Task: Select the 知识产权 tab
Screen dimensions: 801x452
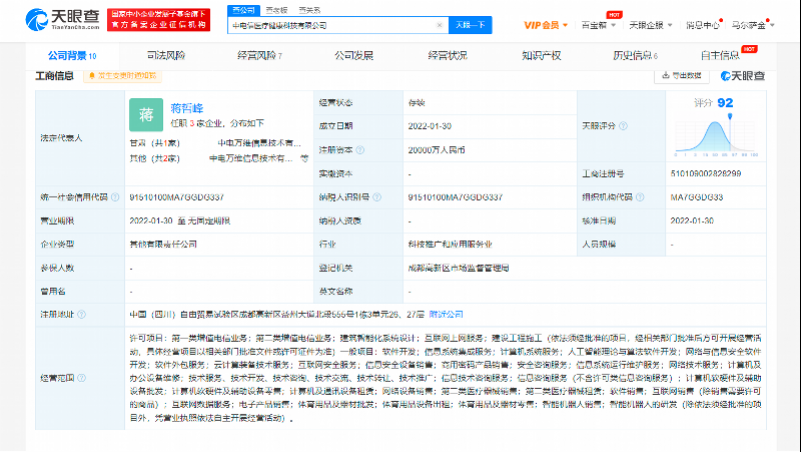Action: (541, 56)
